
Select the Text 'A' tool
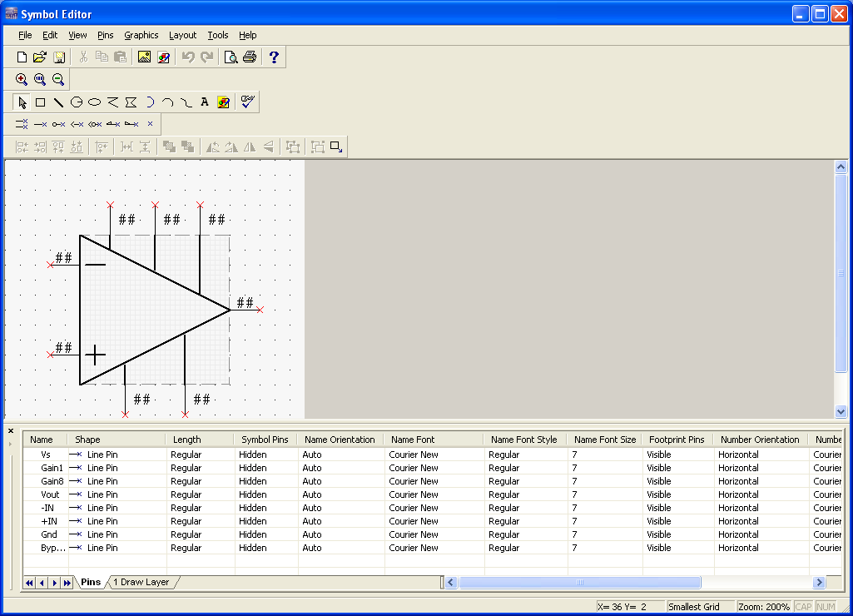pyautogui.click(x=205, y=102)
